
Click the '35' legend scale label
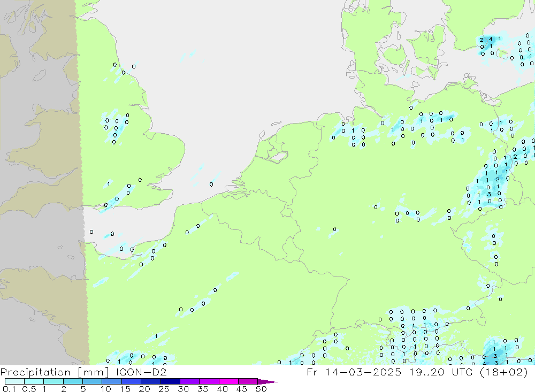click(203, 389)
